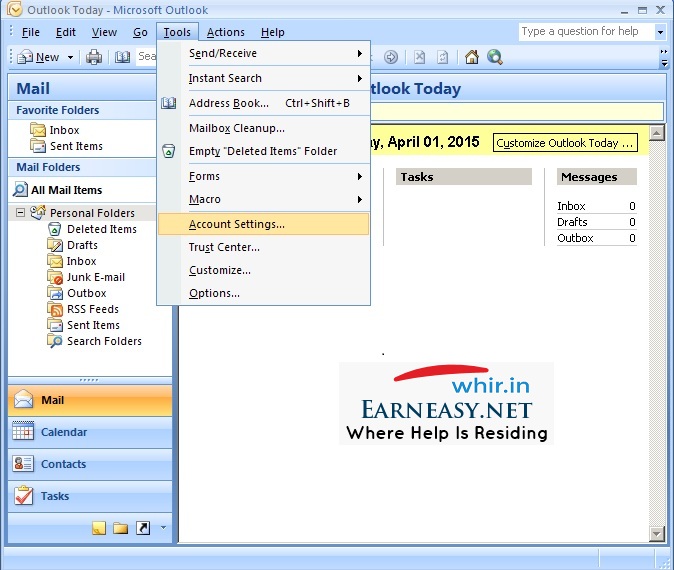Open the New button dropdown arrow
This screenshot has width=674, height=570.
point(70,57)
